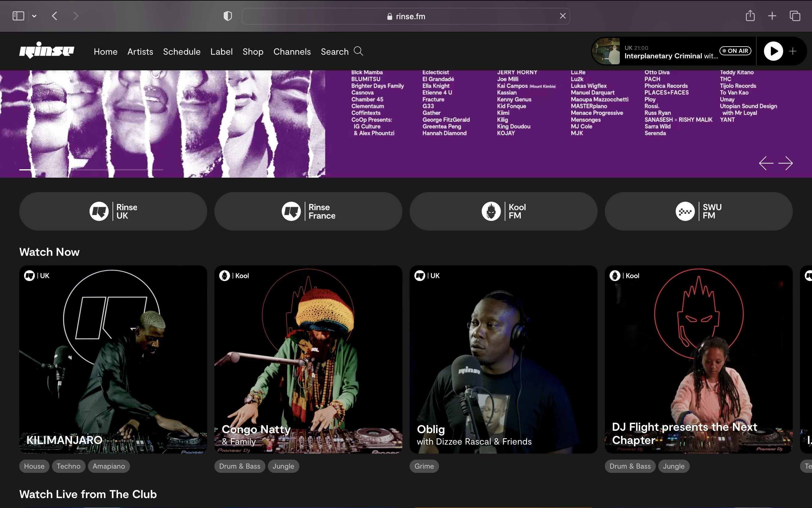Image resolution: width=812 pixels, height=508 pixels.
Task: Go to next banner slide arrow
Action: [786, 163]
